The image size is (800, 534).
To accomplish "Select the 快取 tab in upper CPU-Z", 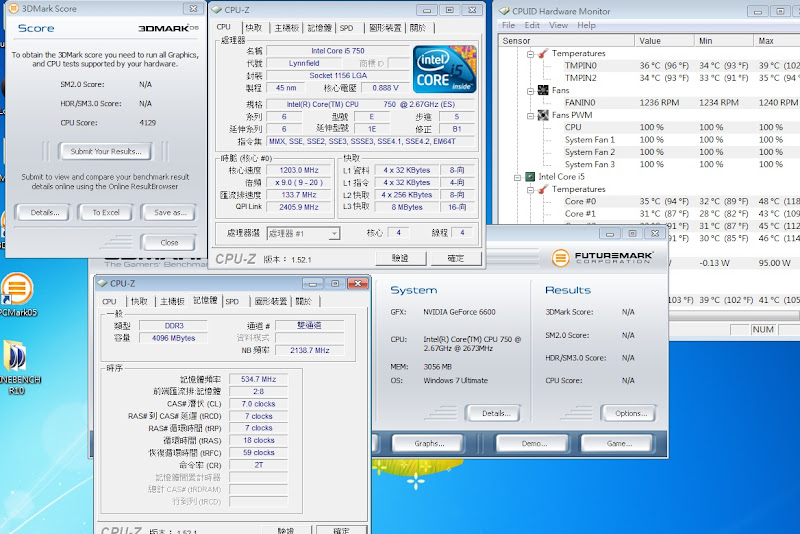I will click(x=253, y=28).
